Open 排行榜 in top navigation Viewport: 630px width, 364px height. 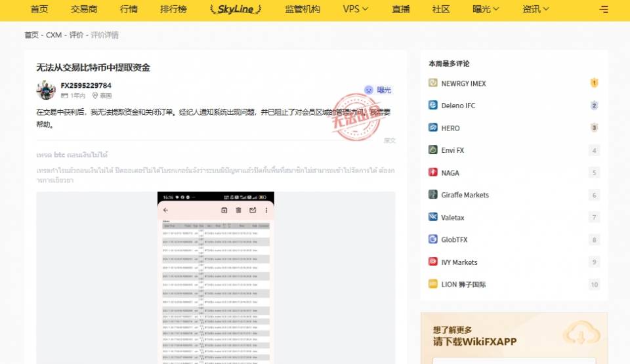(173, 9)
